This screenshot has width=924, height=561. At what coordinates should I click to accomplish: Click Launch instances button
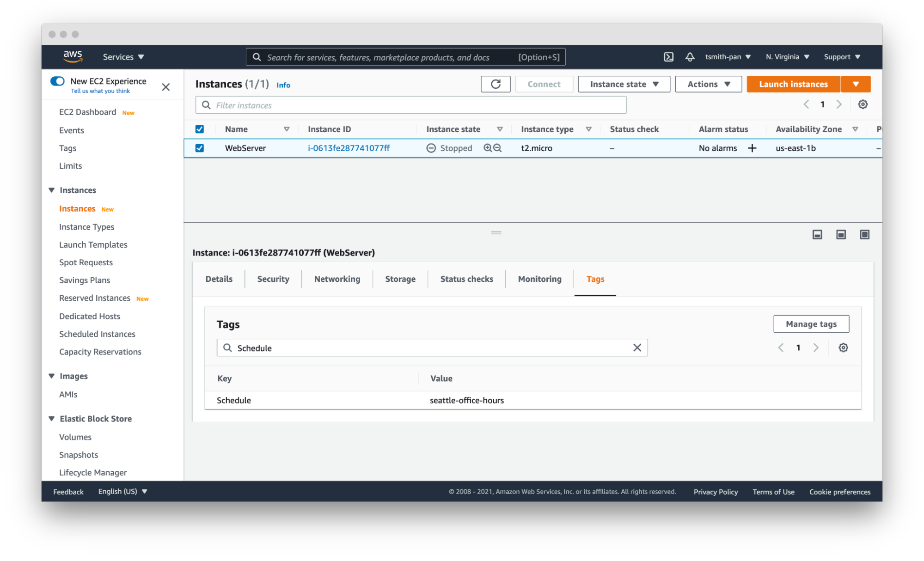click(793, 84)
